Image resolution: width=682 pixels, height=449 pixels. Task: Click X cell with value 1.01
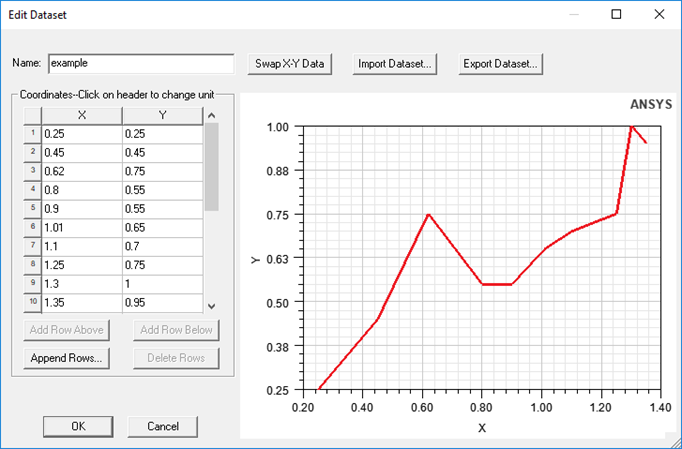click(x=82, y=228)
